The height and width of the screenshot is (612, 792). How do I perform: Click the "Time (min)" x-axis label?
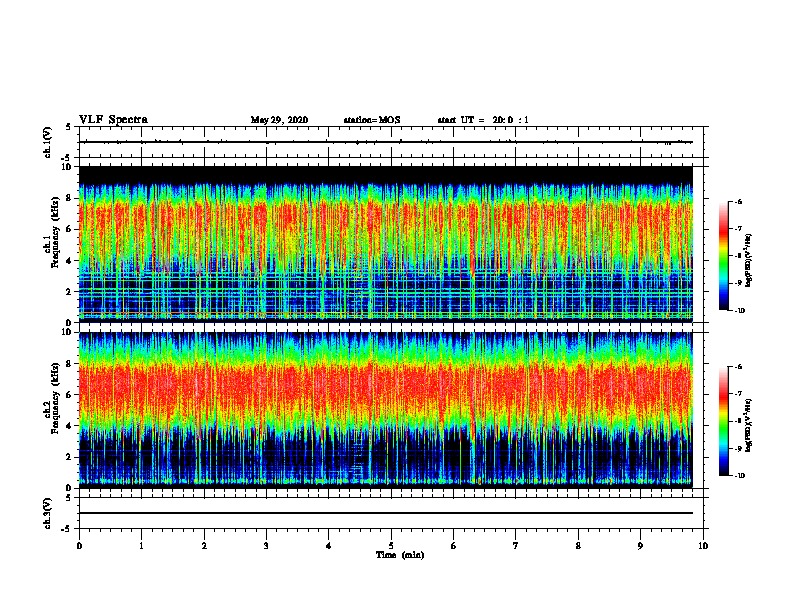pos(400,555)
